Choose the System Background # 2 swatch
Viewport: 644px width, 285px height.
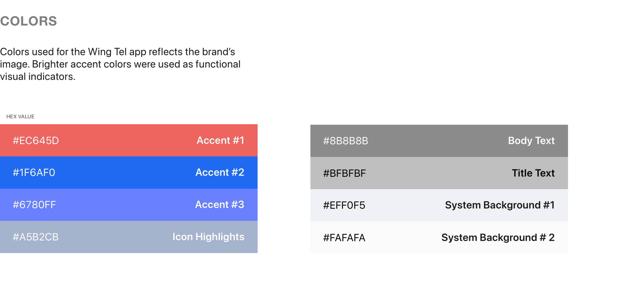(439, 237)
